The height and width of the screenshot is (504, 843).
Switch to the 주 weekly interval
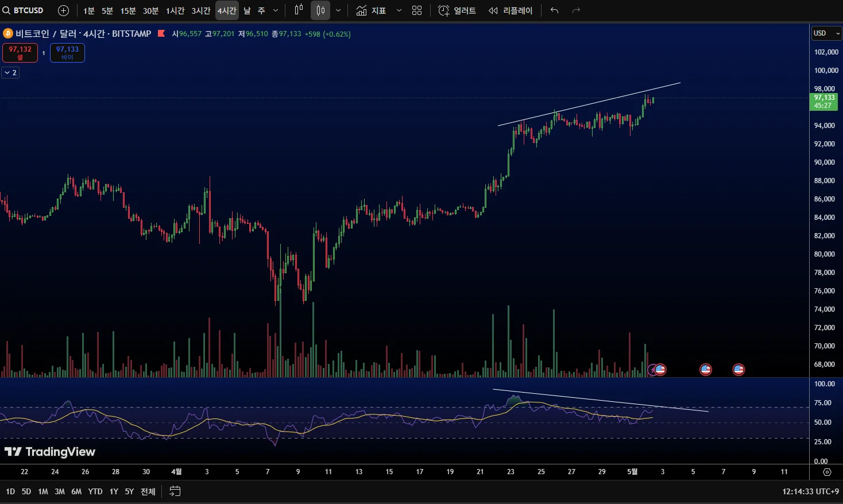[261, 11]
